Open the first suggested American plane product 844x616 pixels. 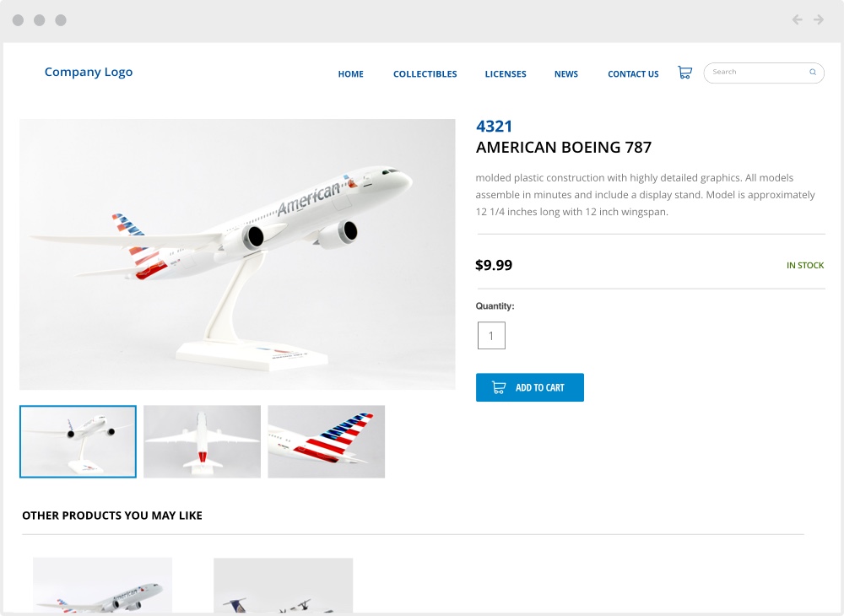(102, 585)
